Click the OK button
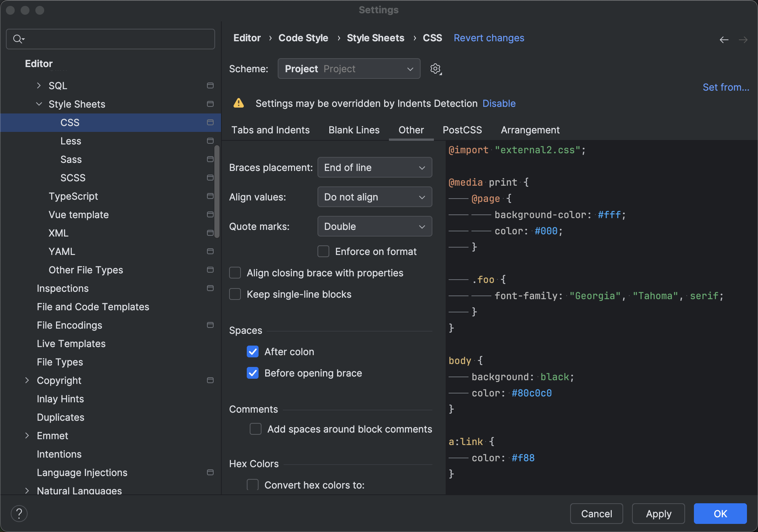 [720, 514]
